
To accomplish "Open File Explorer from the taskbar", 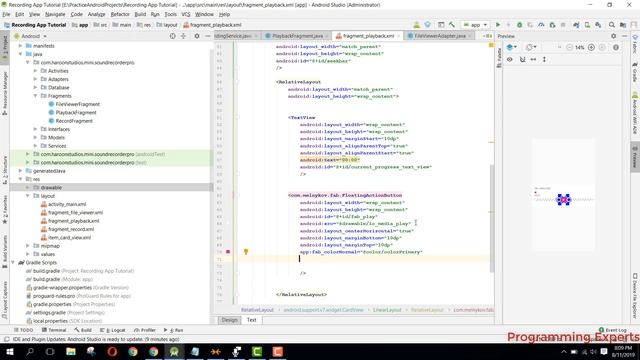I will click(71, 351).
